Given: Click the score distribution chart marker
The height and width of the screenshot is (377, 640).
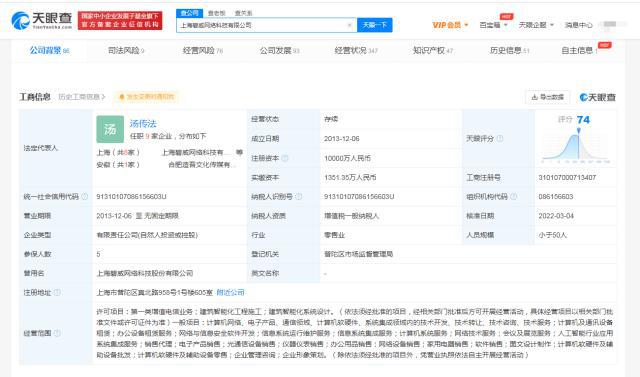Looking at the screenshot, I should click(x=578, y=131).
